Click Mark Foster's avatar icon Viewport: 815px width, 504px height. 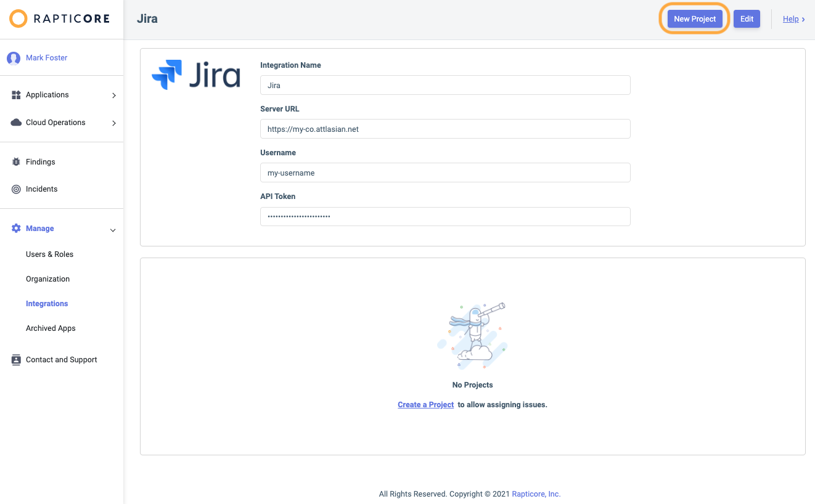pos(14,58)
